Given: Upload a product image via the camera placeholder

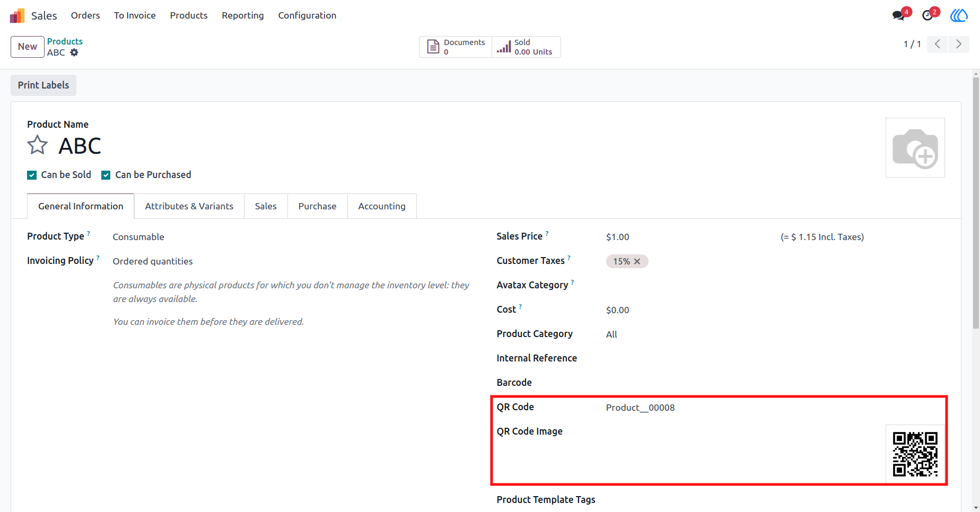Looking at the screenshot, I should tap(915, 148).
